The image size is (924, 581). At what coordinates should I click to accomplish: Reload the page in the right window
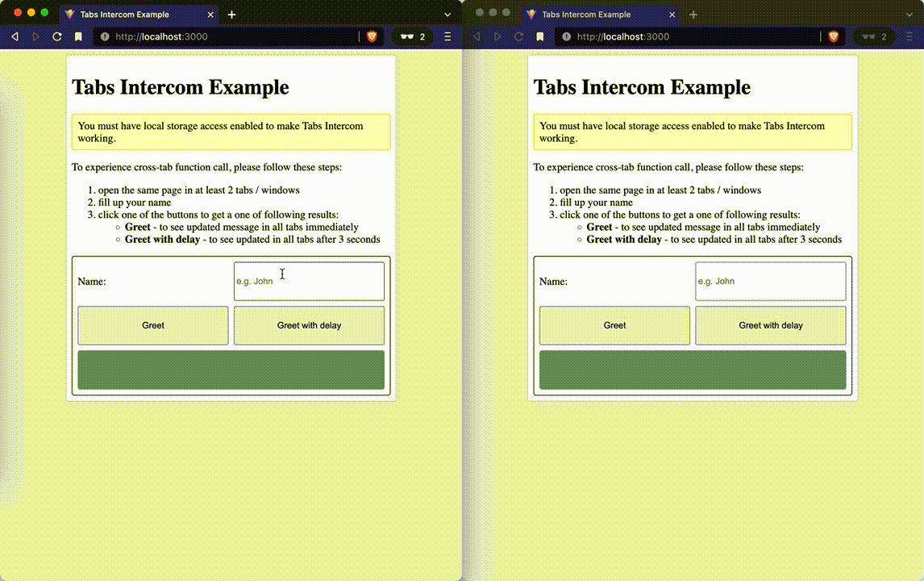click(x=518, y=36)
